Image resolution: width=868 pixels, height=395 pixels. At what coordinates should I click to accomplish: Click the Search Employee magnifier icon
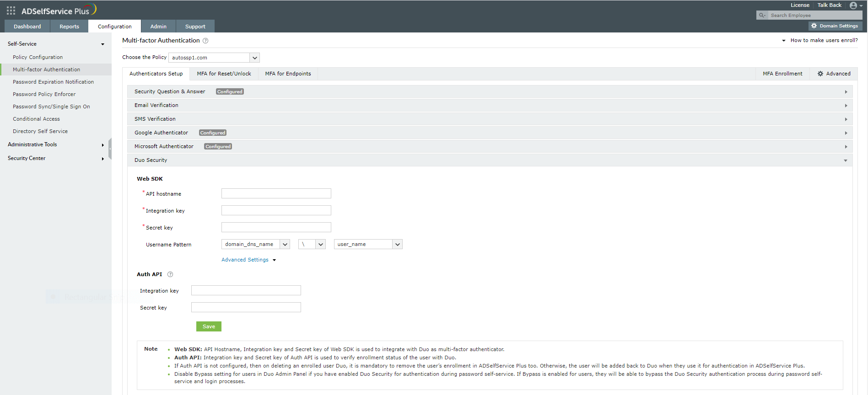762,16
